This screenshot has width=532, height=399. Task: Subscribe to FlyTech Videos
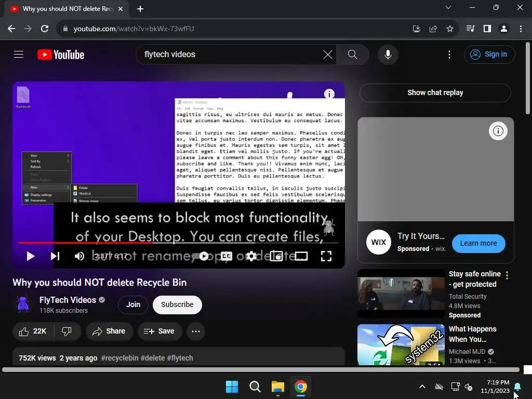[177, 304]
